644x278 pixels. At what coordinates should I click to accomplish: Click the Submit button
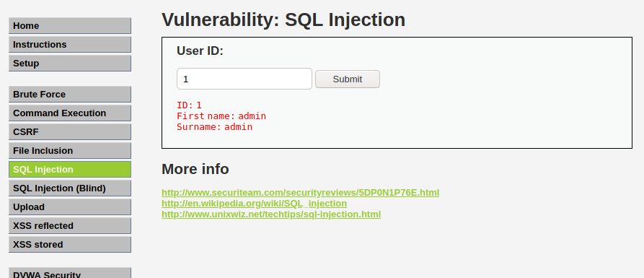tap(348, 79)
